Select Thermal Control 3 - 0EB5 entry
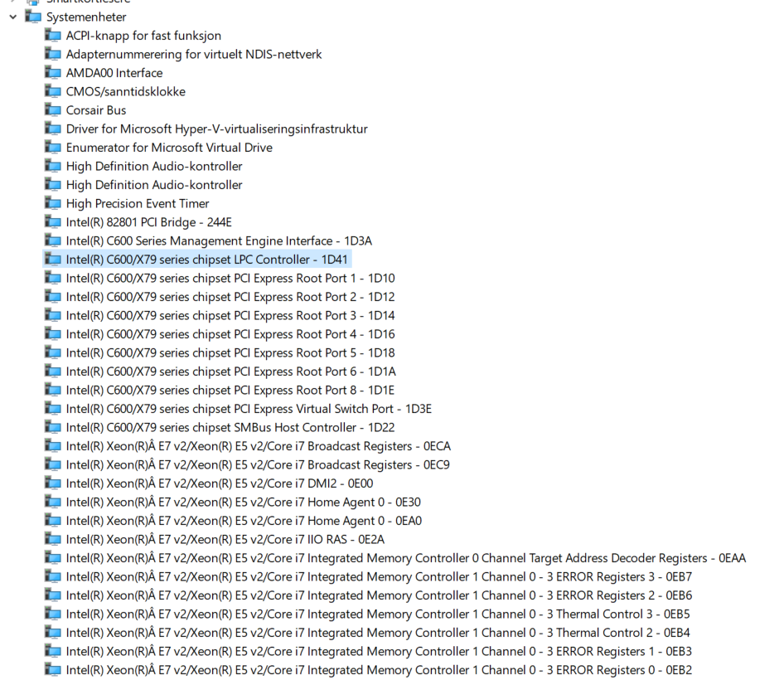This screenshot has width=784, height=680. click(378, 614)
